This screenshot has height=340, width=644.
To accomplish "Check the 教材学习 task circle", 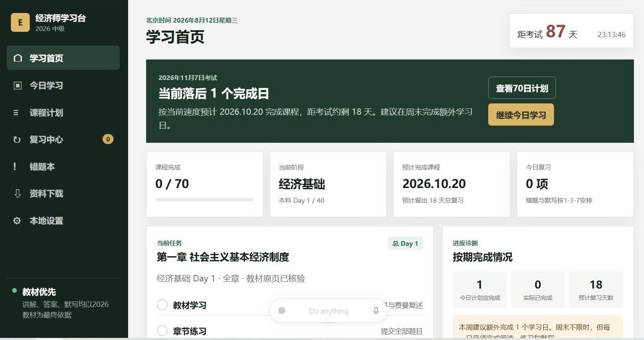I will tap(162, 305).
